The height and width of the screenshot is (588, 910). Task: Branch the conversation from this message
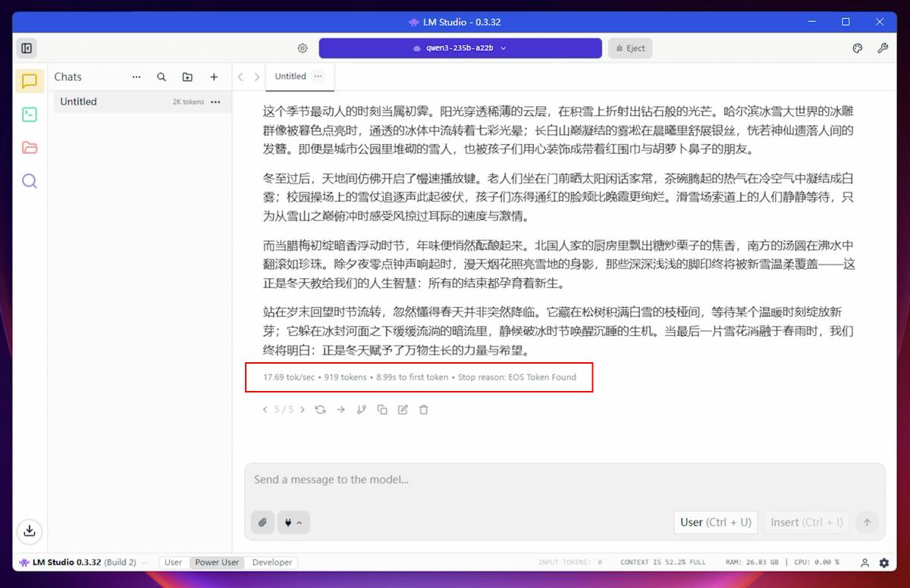pyautogui.click(x=362, y=410)
